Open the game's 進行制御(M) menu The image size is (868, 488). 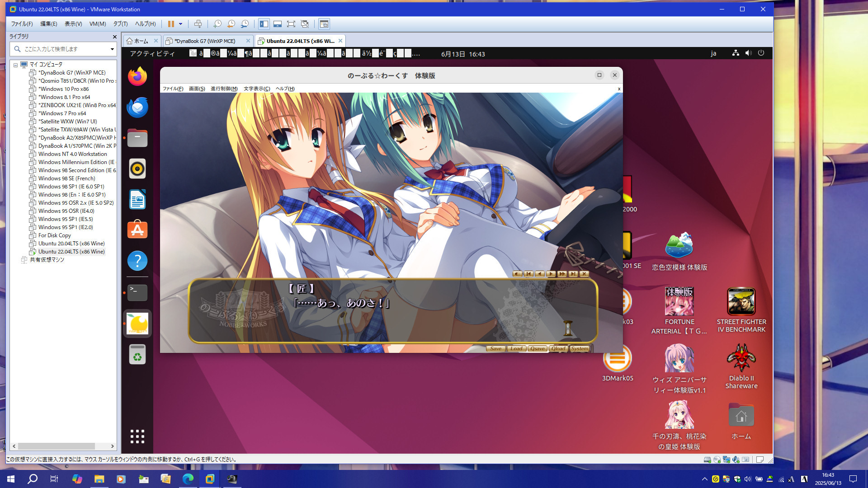tap(224, 89)
